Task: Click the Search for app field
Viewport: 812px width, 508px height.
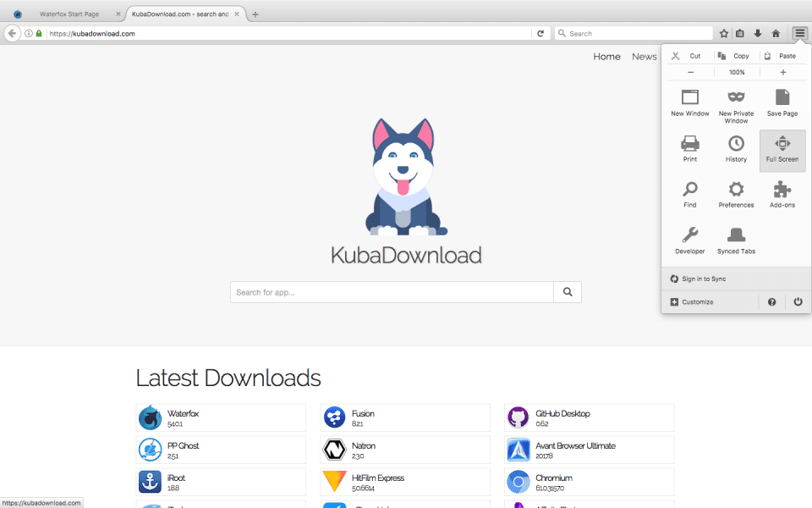Action: click(392, 292)
